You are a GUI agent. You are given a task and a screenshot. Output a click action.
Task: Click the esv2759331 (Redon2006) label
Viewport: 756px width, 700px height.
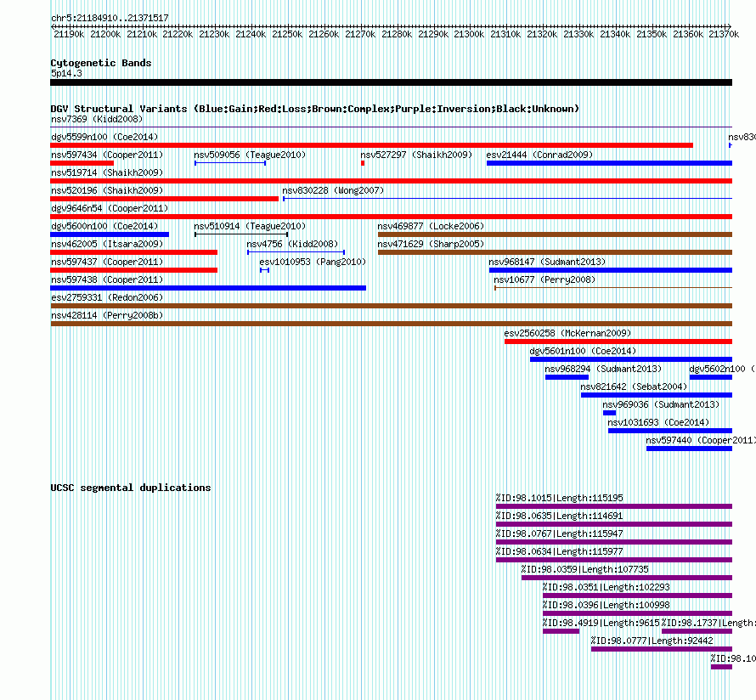pos(107,297)
